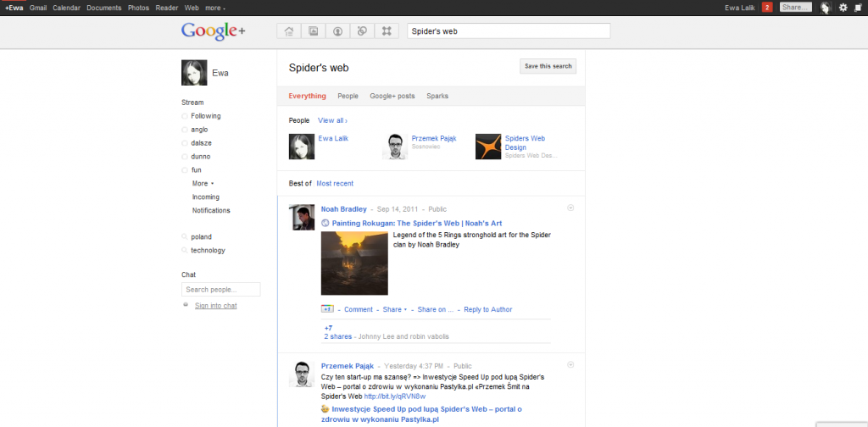The height and width of the screenshot is (427, 868).
Task: Click the link globe icon beside Painting Rokugan
Action: [325, 224]
